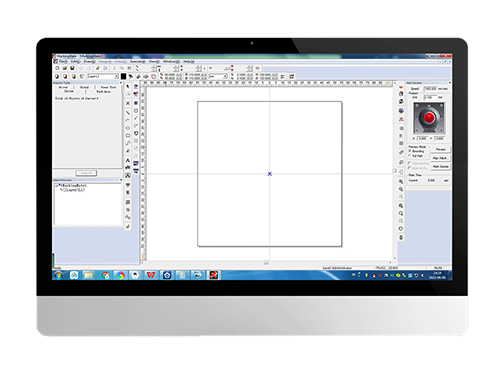This screenshot has height=375, width=500.
Task: Toggle the Selected Only checkbox
Action: 410,163
